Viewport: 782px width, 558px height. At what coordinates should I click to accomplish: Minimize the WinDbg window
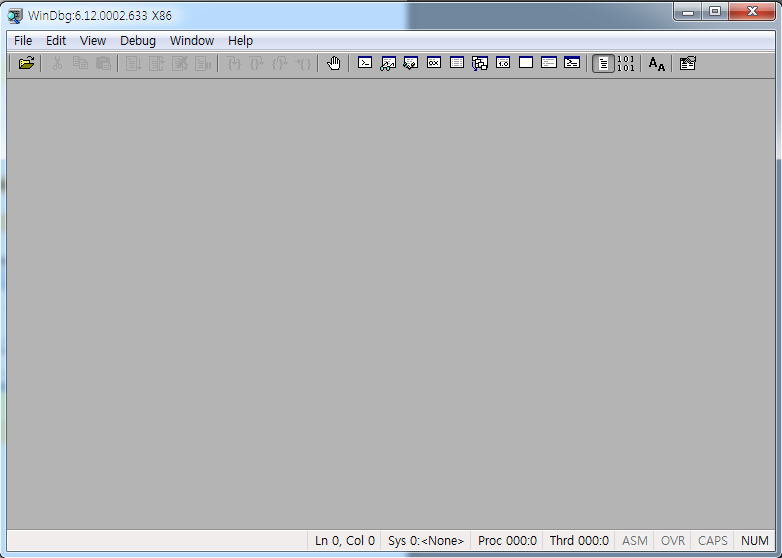tap(688, 11)
